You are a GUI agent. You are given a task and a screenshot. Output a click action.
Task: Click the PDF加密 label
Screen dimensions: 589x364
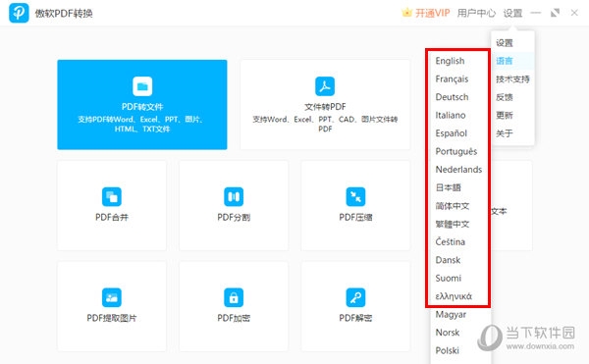[234, 318]
